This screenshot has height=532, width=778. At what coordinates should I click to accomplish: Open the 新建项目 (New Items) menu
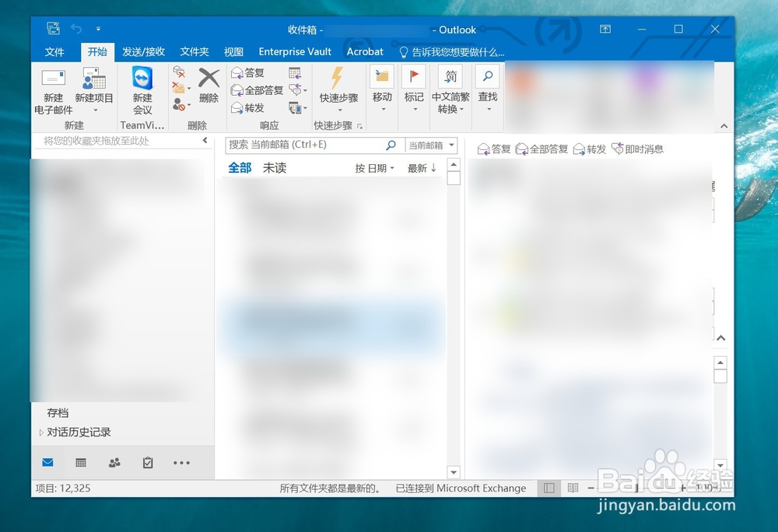coord(94,92)
